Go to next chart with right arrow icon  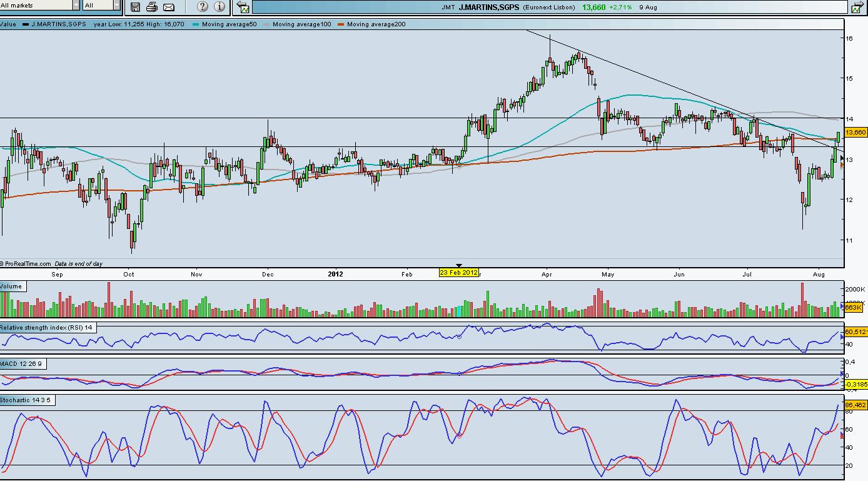[x=857, y=8]
